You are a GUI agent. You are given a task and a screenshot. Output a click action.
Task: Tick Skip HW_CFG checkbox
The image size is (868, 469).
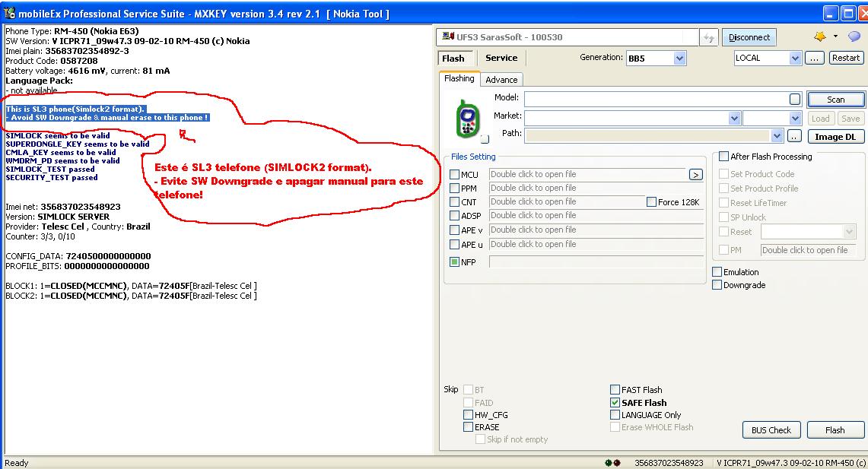[x=469, y=415]
